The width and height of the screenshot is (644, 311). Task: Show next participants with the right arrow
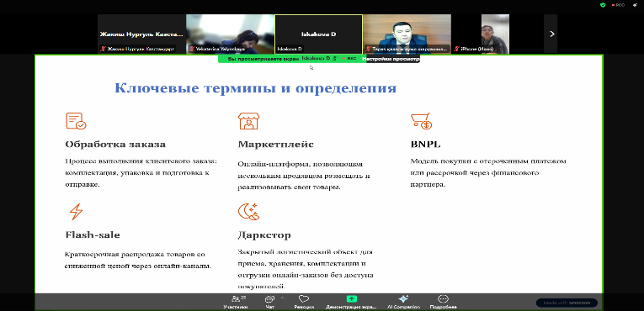point(552,34)
